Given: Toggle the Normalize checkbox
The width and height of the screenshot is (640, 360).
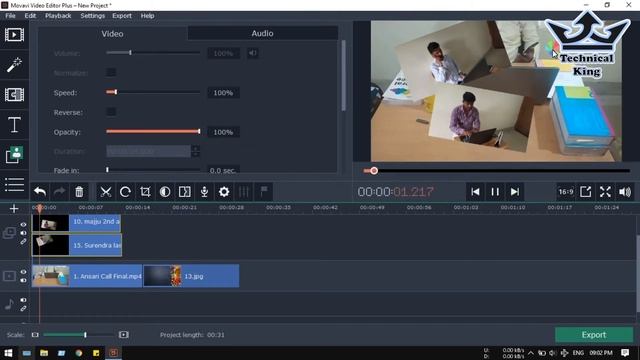Looking at the screenshot, I should [x=111, y=73].
